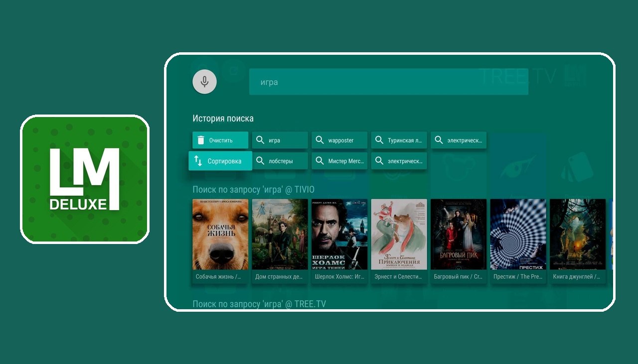Click magnifier icon beside 'Мистер Мегс...' chip
Image resolution: width=638 pixels, height=364 pixels.
point(320,161)
